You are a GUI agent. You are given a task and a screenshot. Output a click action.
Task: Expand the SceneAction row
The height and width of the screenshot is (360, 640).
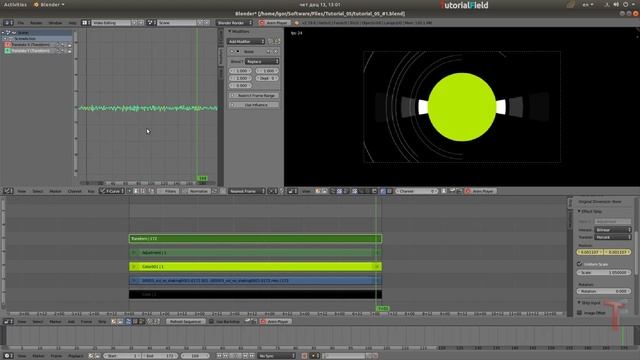click(x=5, y=38)
